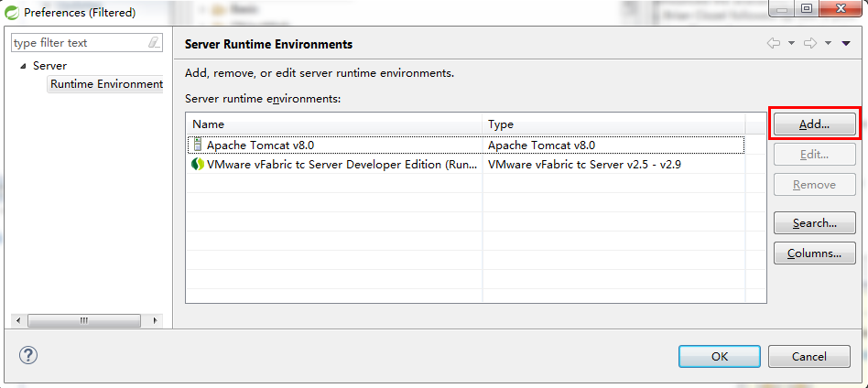Open the preference page view menu triangle
Screen dimensions: 868x388
click(x=846, y=43)
